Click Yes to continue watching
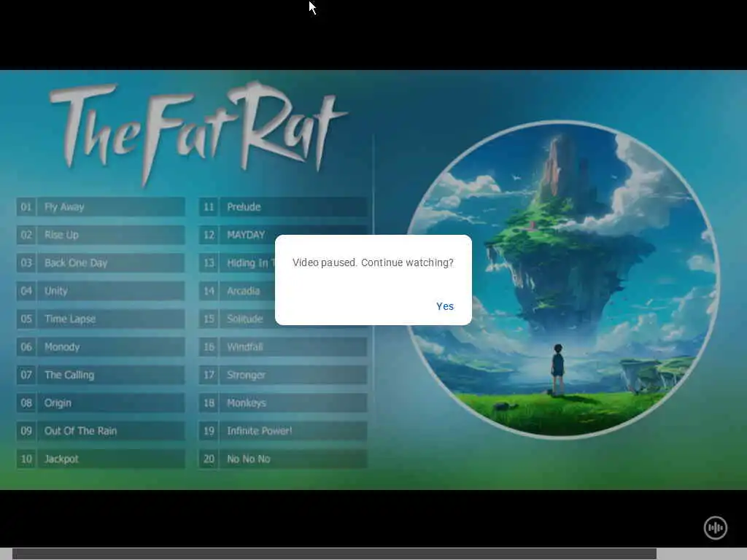747x560 pixels. pos(445,306)
